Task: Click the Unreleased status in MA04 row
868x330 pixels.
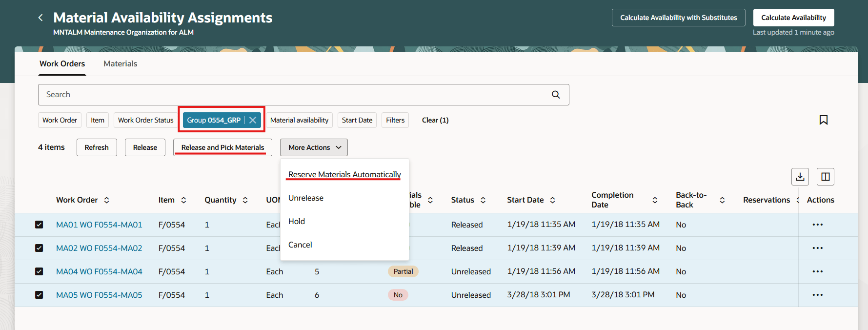Action: tap(471, 271)
